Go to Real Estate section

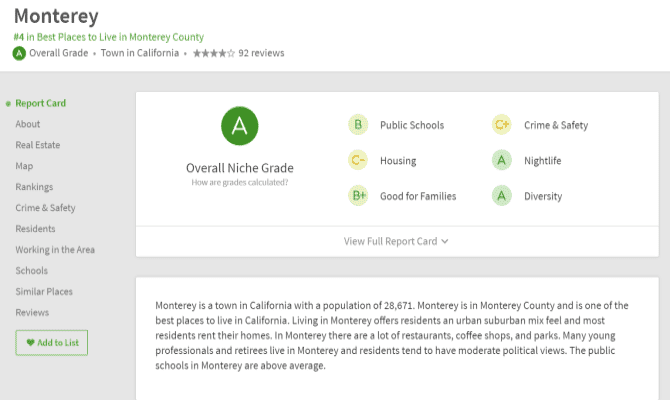pos(38,145)
